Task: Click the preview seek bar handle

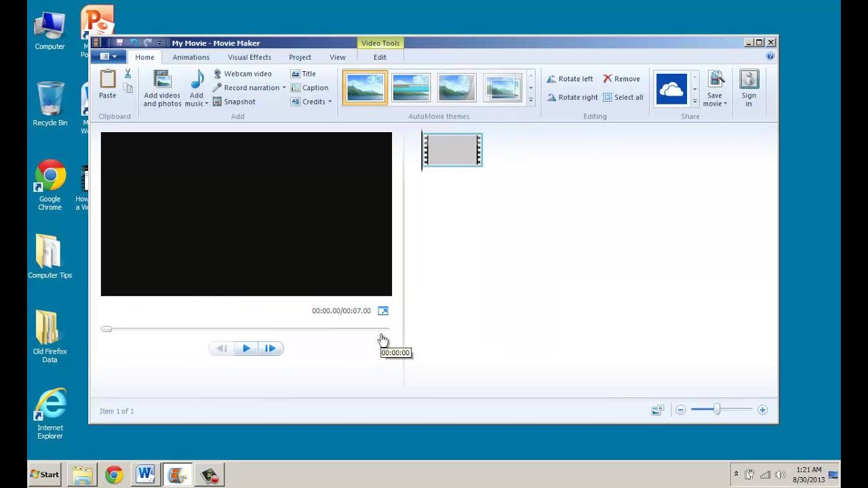Action: point(106,329)
